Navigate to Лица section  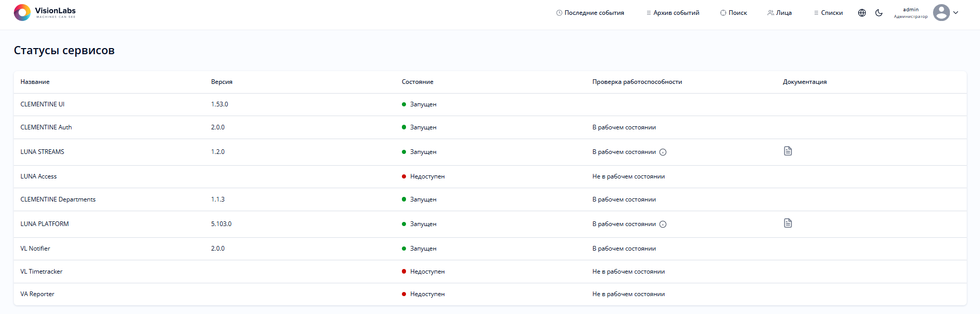779,13
